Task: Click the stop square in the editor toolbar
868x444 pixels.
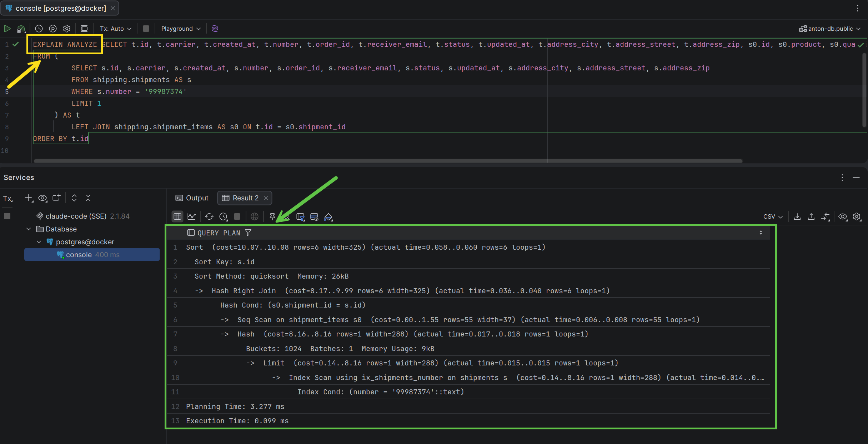Action: tap(146, 29)
